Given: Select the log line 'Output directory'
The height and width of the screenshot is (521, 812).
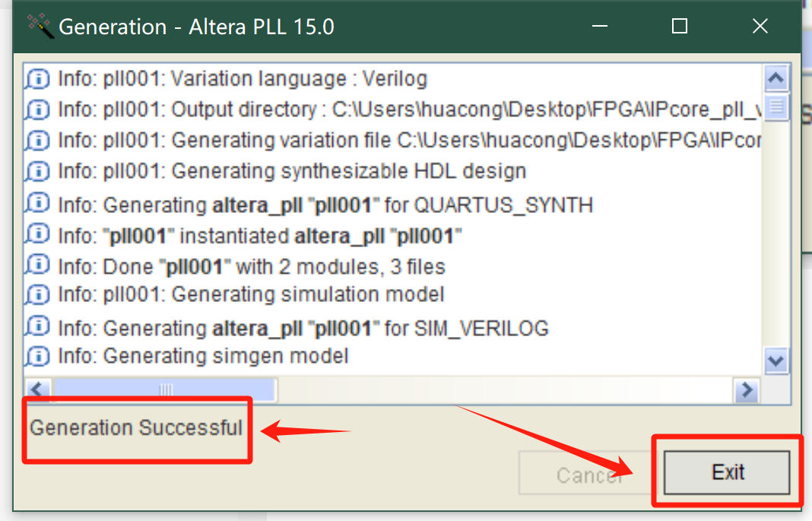Looking at the screenshot, I should [x=409, y=110].
